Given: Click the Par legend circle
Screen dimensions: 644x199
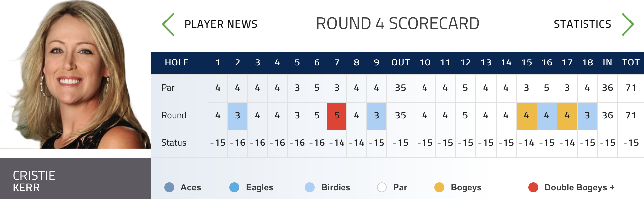Looking at the screenshot, I should click(382, 187).
